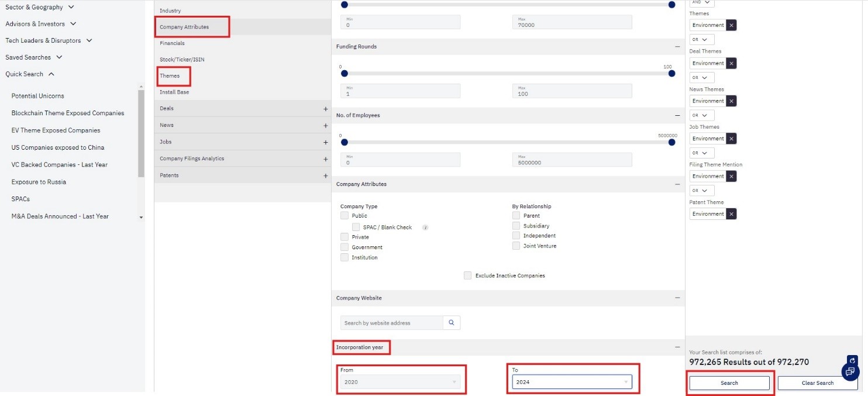Select Themes in the filter list
868x396 pixels.
click(170, 76)
